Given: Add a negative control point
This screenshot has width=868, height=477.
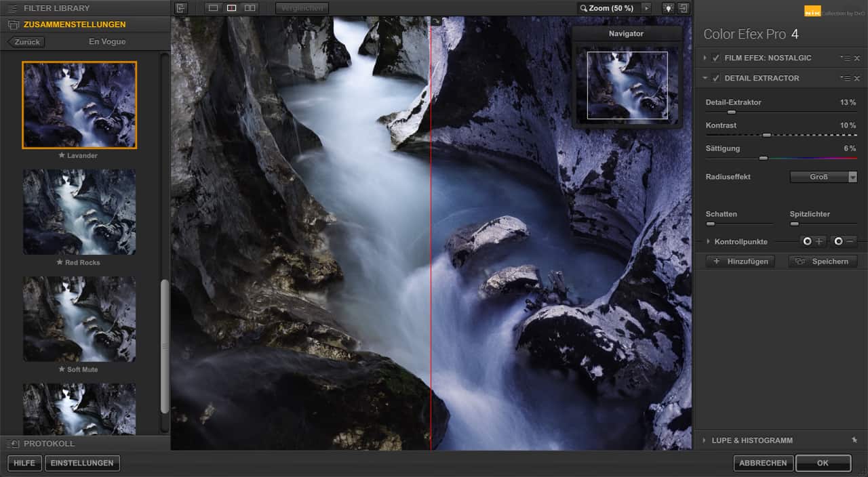Looking at the screenshot, I should click(x=844, y=241).
